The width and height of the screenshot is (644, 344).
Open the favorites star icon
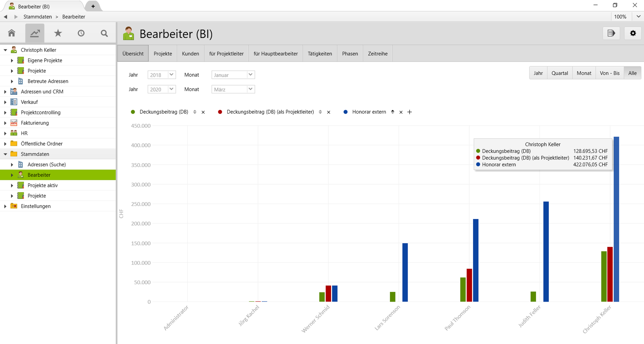click(58, 33)
